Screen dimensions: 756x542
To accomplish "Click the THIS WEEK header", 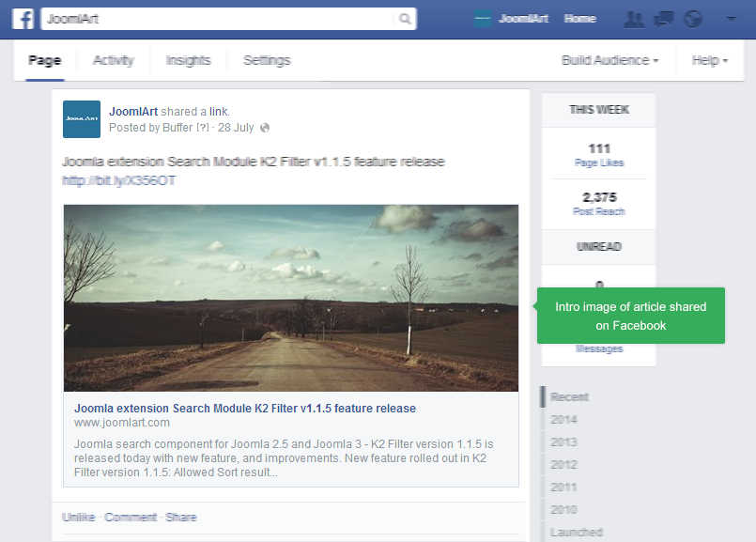I will [x=599, y=110].
